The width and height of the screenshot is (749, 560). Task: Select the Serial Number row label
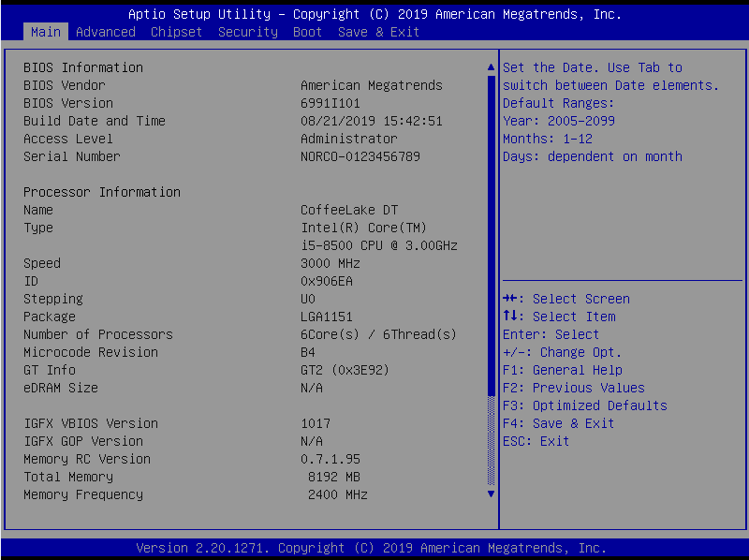(x=72, y=156)
